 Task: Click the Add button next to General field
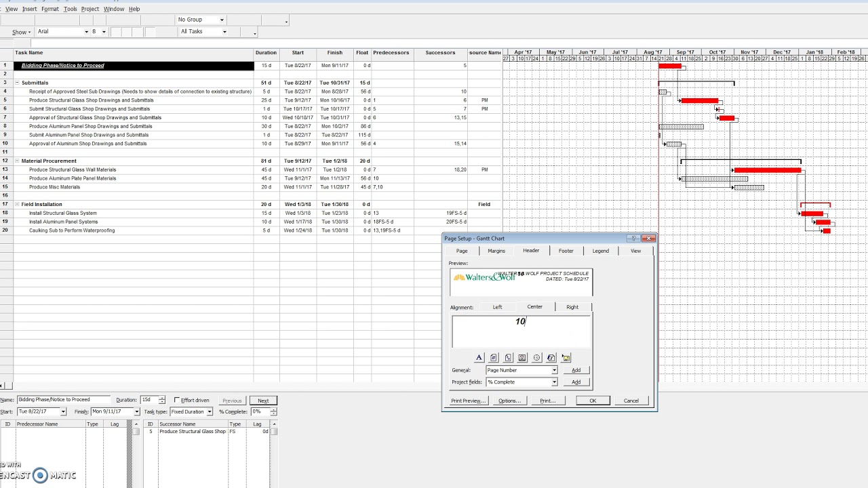tap(576, 370)
